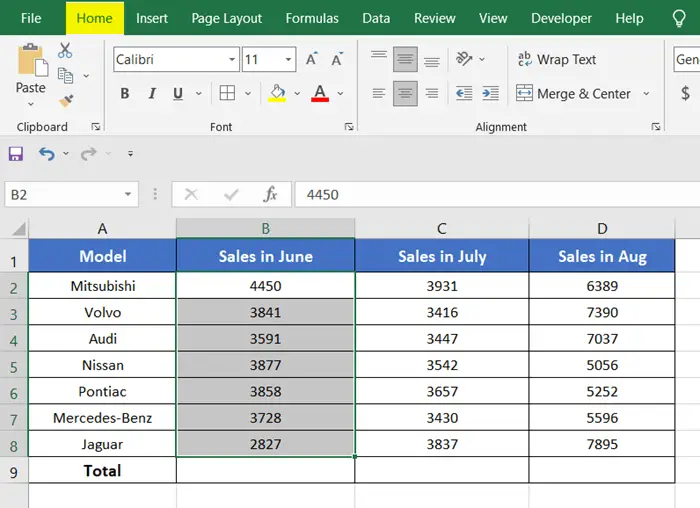This screenshot has width=700, height=508.
Task: Open the File tab
Action: tap(31, 18)
